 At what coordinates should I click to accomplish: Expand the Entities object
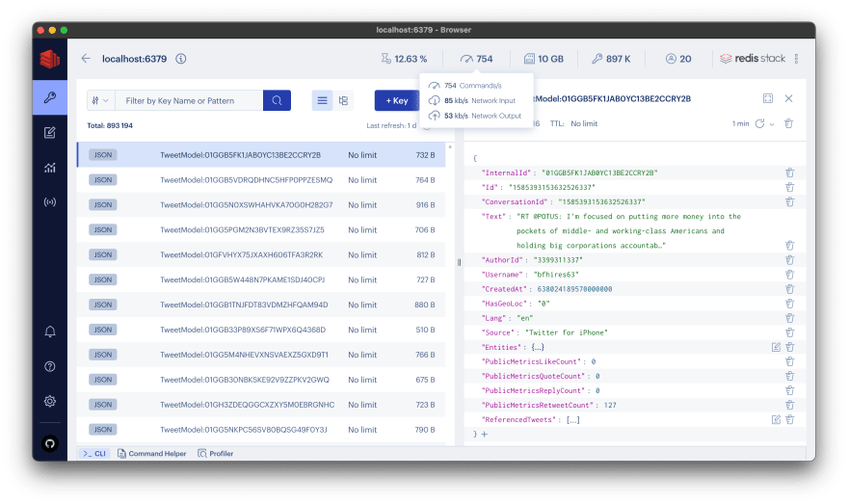tap(538, 347)
